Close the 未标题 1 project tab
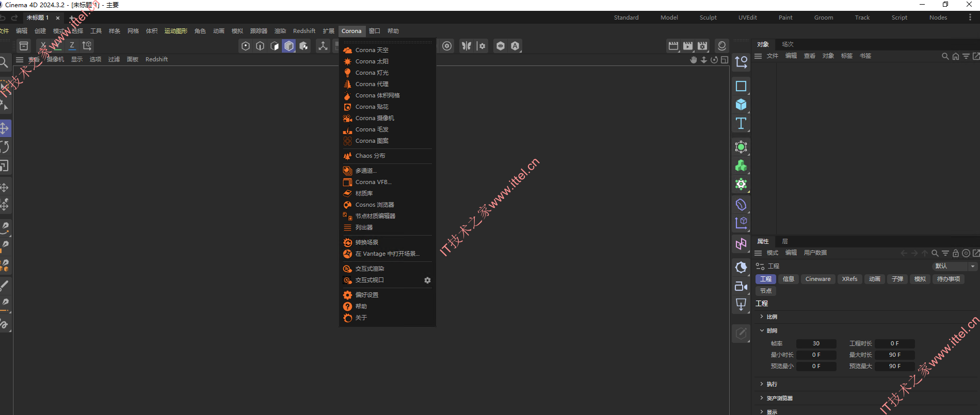980x415 pixels. point(58,18)
